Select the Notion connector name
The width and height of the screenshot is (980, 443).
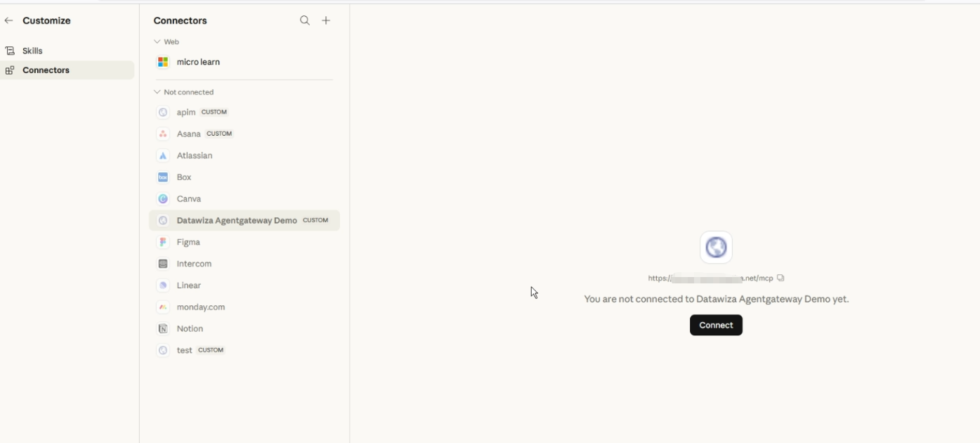click(190, 328)
